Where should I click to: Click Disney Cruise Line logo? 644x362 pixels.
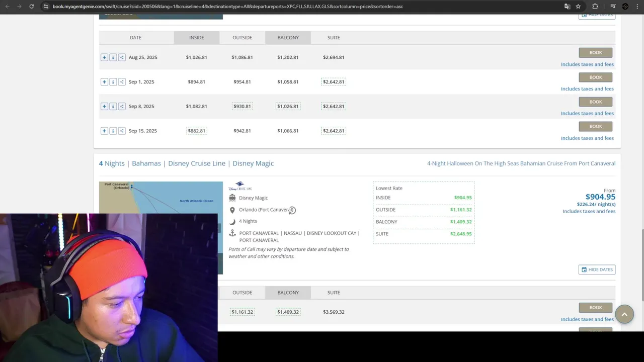click(x=240, y=187)
